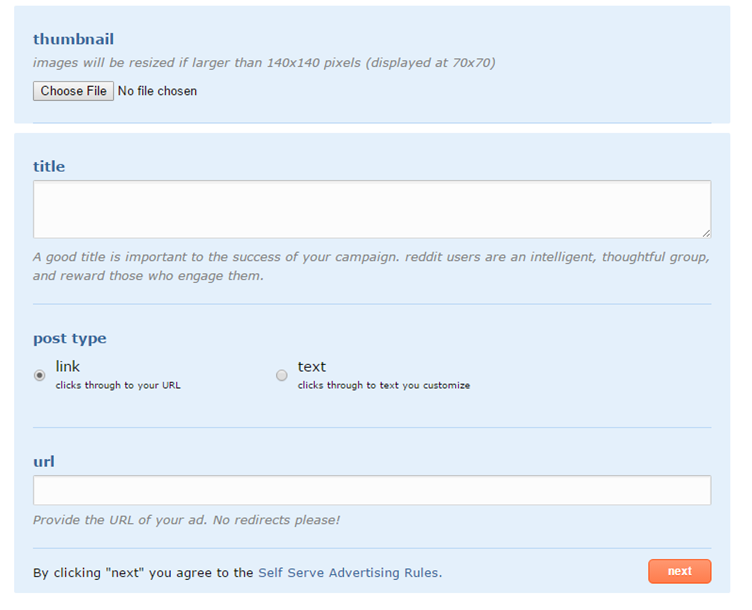
Task: Click the Choose File button
Action: point(73,91)
